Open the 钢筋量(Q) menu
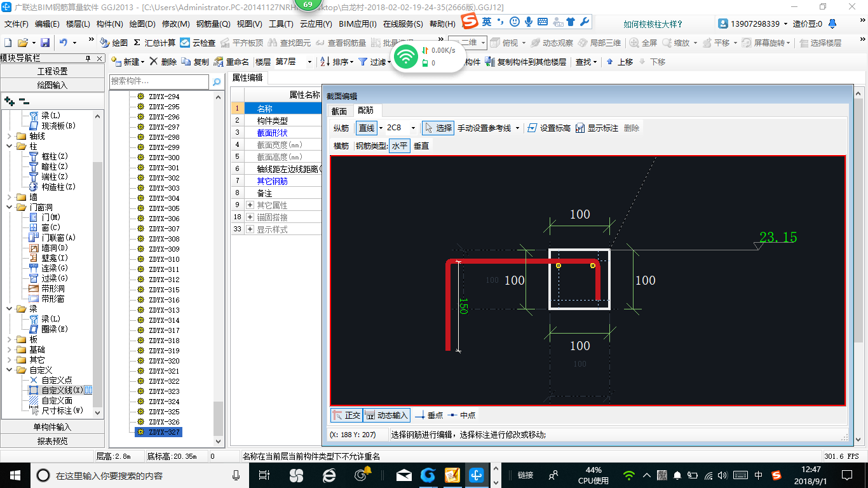This screenshot has width=868, height=488. 213,24
